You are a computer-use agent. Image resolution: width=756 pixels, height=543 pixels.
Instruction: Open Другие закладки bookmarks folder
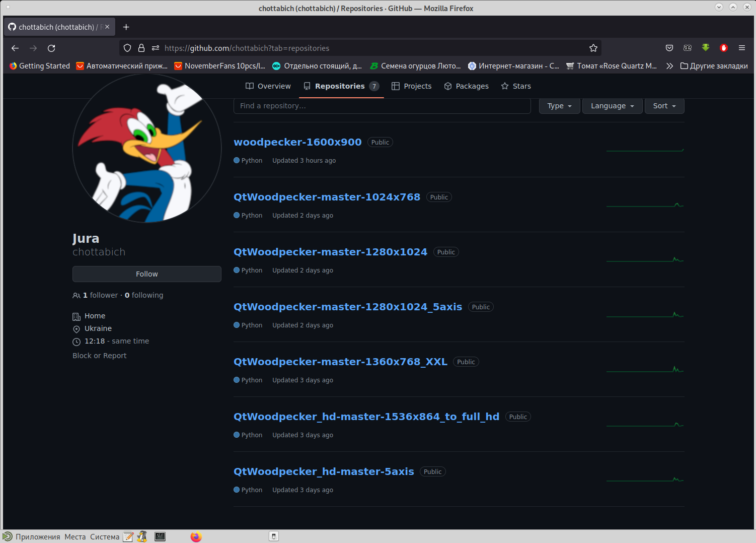click(x=714, y=66)
